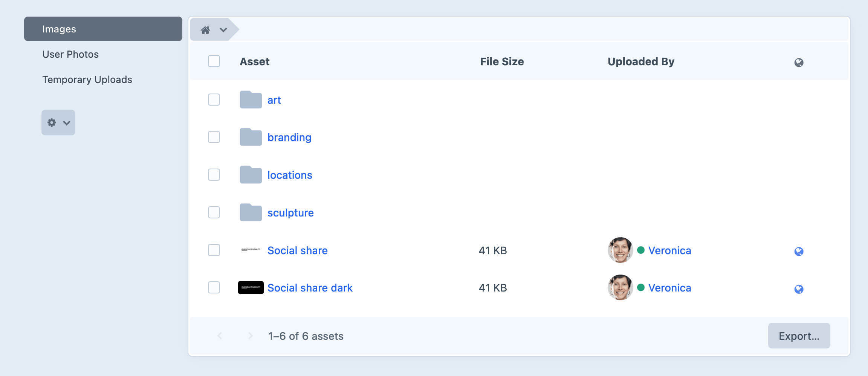Check the Social share dark checkbox
Image resolution: width=868 pixels, height=376 pixels.
coord(214,287)
